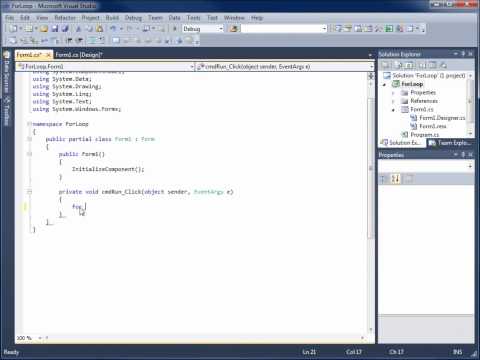Switch to the Team Explorer tab
This screenshot has height=360, width=480.
(450, 143)
